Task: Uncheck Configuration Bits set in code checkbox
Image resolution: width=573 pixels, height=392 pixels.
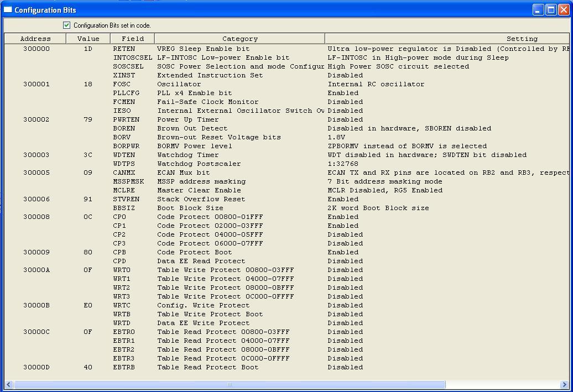Action: [66, 25]
